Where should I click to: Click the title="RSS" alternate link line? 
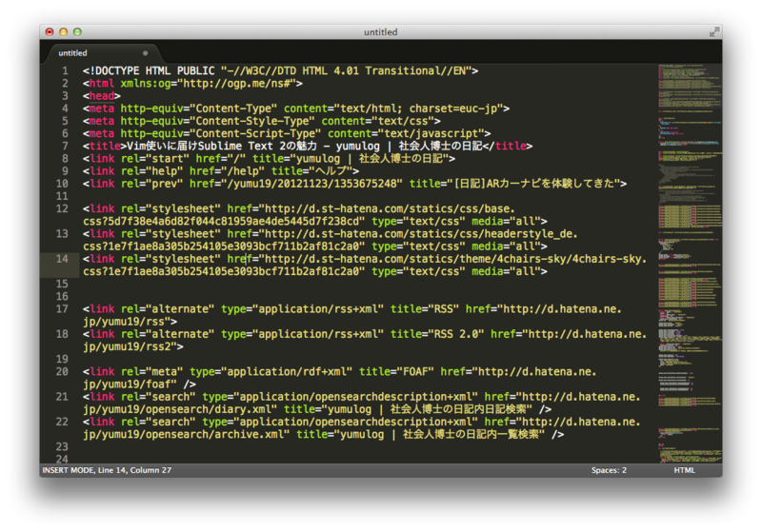351,315
